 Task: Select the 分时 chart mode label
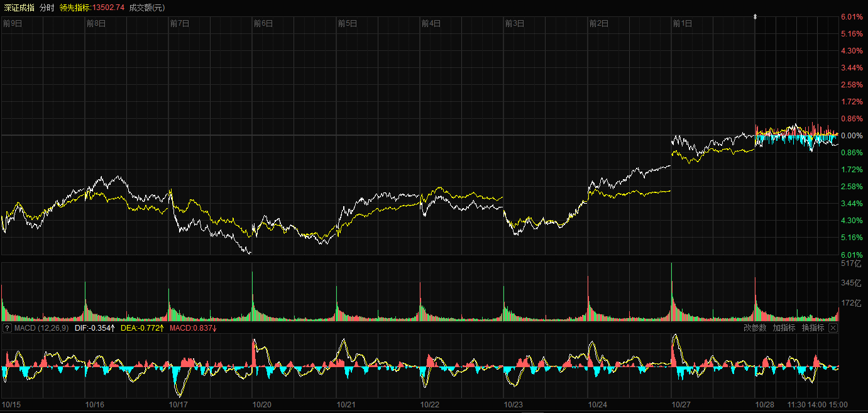click(47, 8)
